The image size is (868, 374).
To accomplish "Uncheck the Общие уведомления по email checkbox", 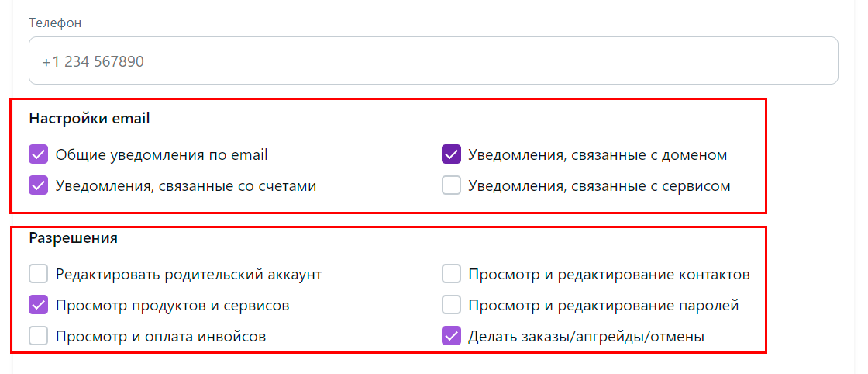I will pos(39,154).
